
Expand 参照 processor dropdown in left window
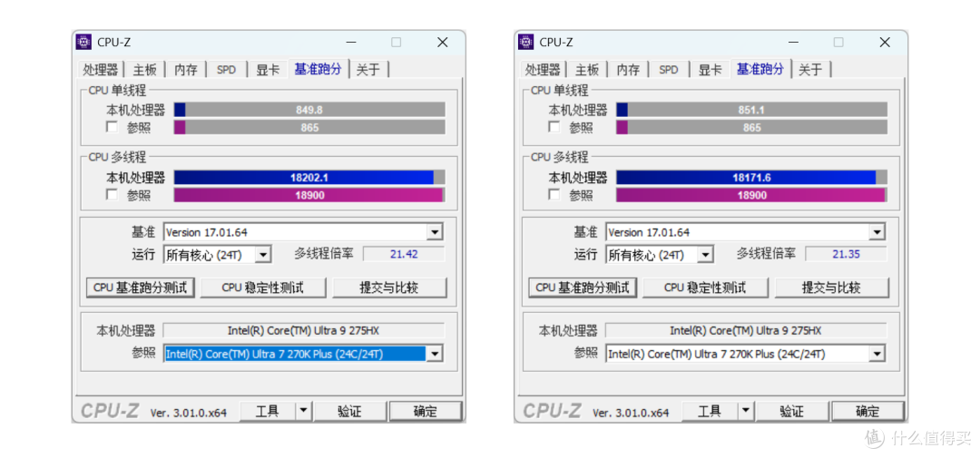(435, 355)
